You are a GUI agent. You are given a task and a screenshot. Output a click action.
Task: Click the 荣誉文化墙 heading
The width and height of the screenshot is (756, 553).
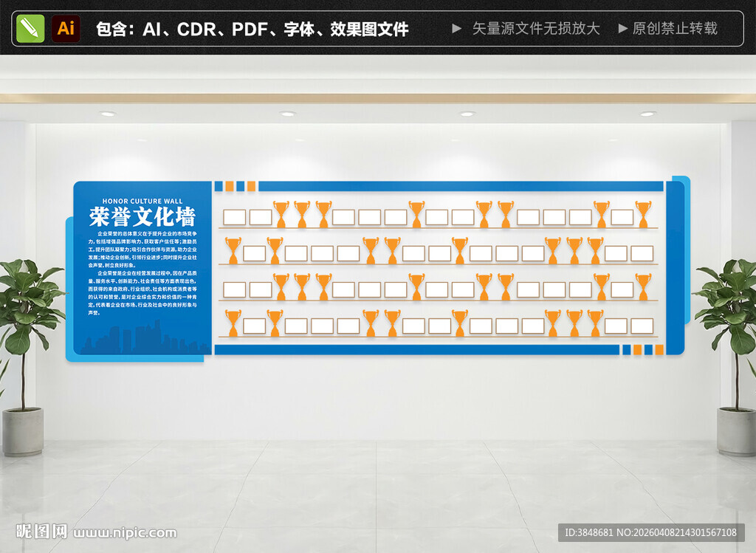[x=142, y=216]
